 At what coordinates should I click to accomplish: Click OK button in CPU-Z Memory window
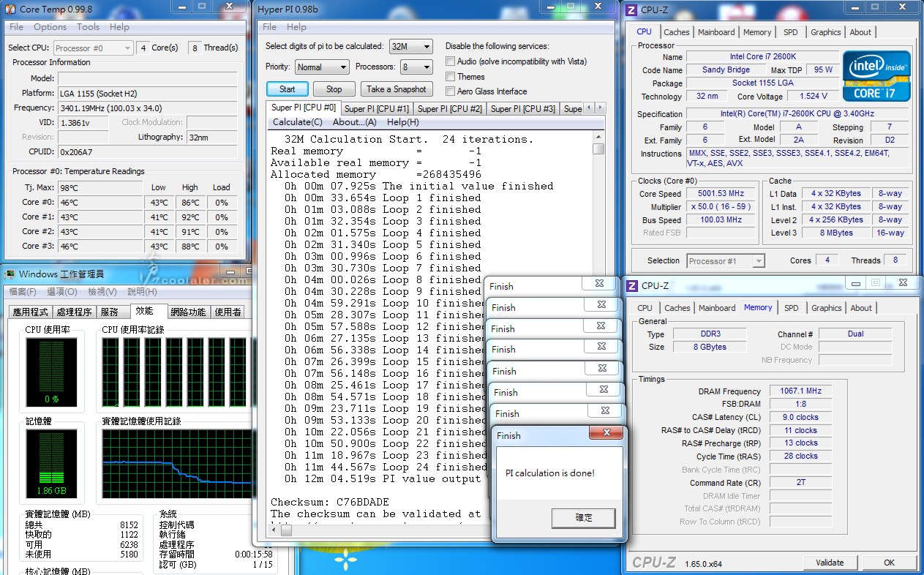click(889, 563)
